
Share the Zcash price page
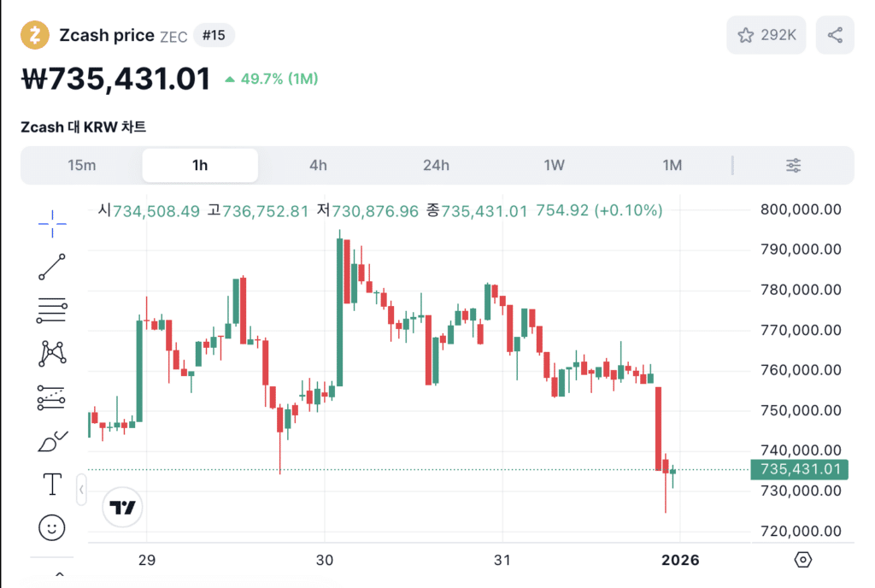[x=835, y=34]
